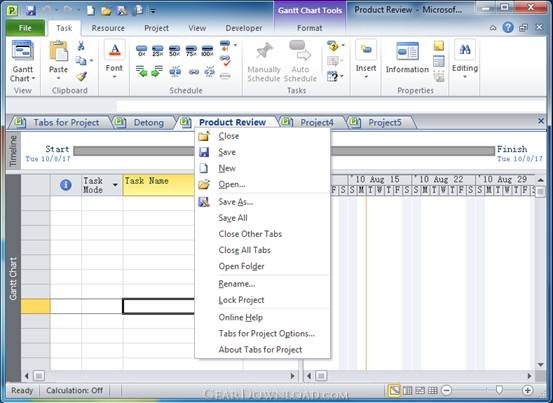Switch to the Project4 document tab
This screenshot has height=403, width=553.
point(316,122)
